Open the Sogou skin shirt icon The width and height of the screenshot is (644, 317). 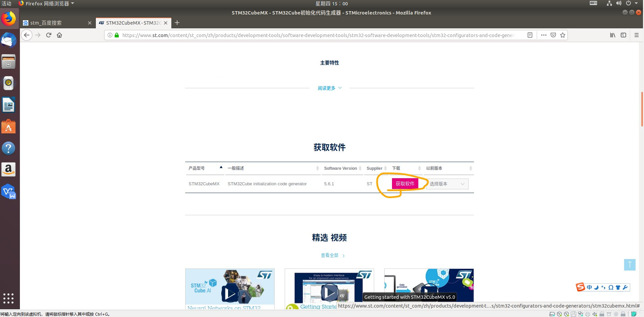618,287
